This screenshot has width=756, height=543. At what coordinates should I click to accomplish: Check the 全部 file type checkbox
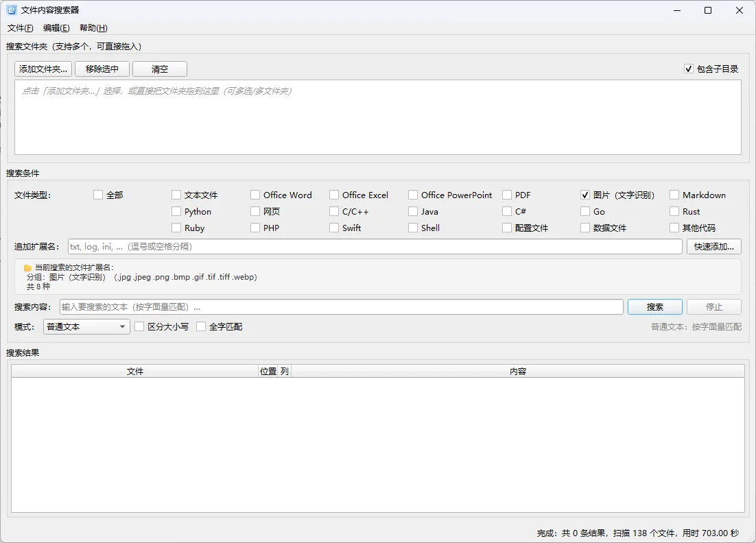(x=98, y=195)
